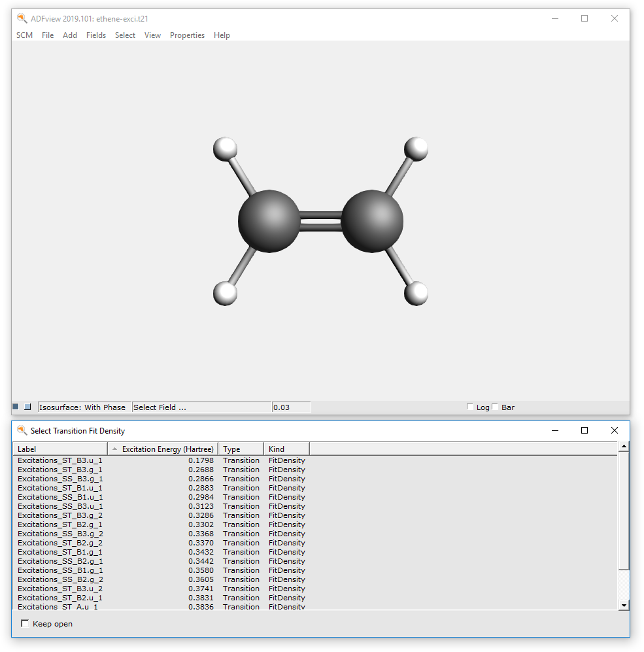Toggle the Keep open checkbox
644x652 pixels.
click(x=25, y=623)
